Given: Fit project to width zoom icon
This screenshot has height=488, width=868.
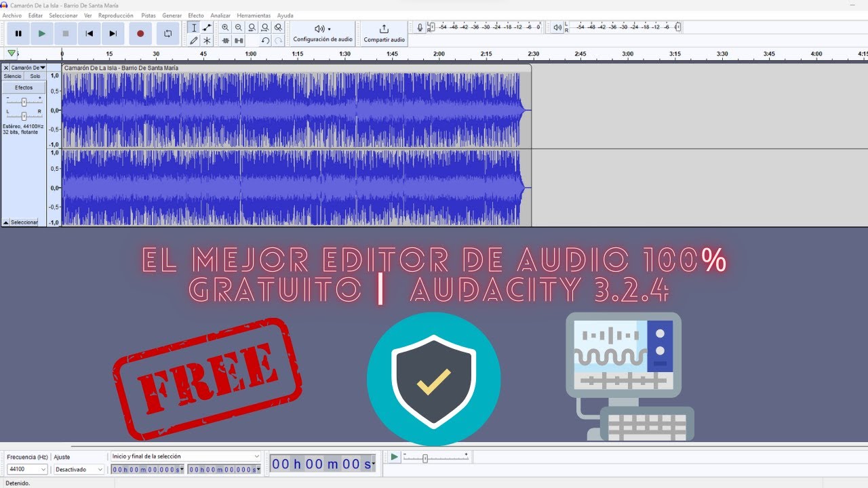Looking at the screenshot, I should pyautogui.click(x=264, y=28).
